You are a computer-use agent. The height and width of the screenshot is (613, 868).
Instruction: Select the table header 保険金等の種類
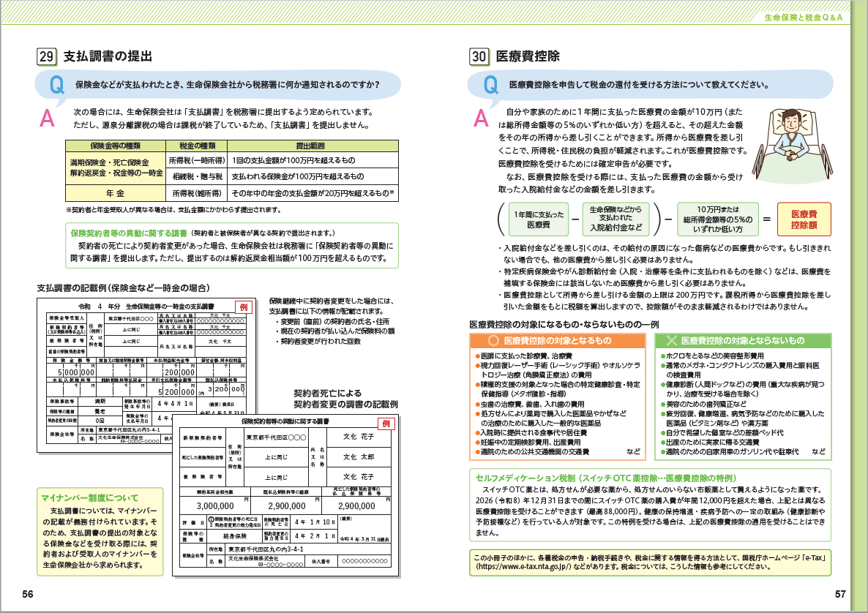(116, 146)
